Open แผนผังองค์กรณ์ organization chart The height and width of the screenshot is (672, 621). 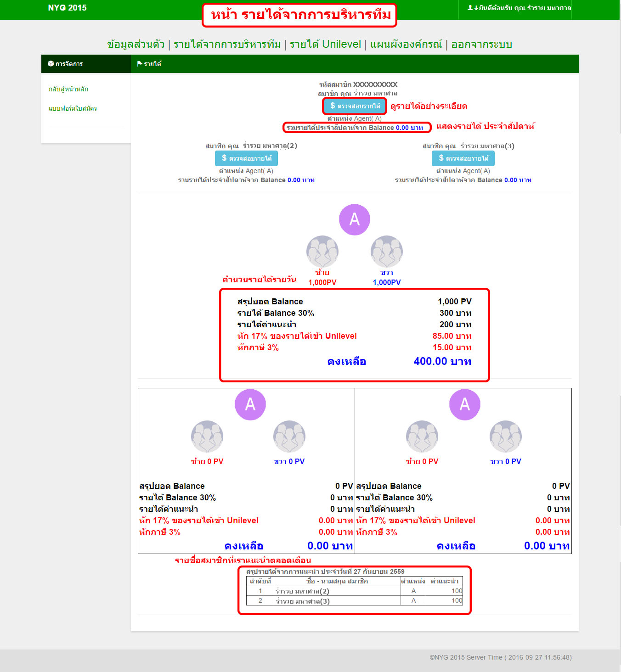[406, 45]
